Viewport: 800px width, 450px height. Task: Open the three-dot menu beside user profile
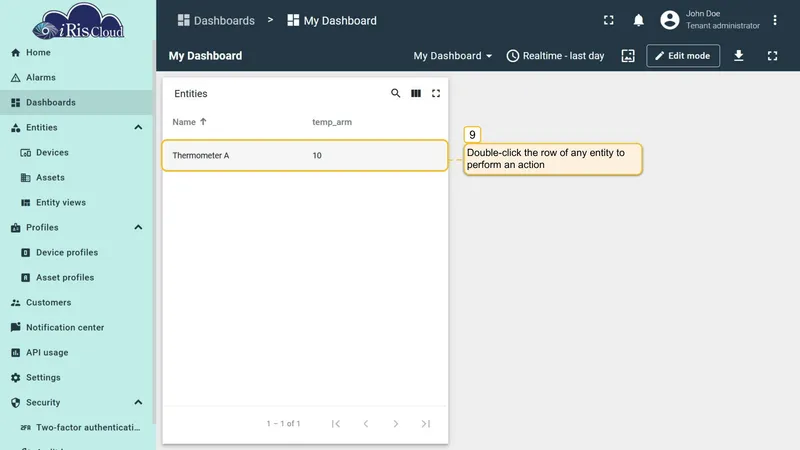click(x=774, y=20)
